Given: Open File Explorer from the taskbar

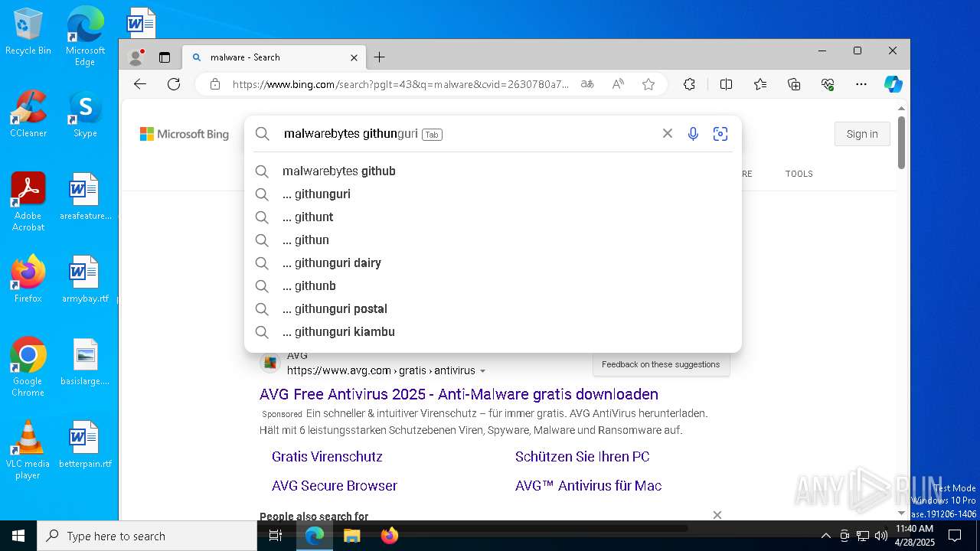Looking at the screenshot, I should [x=351, y=536].
